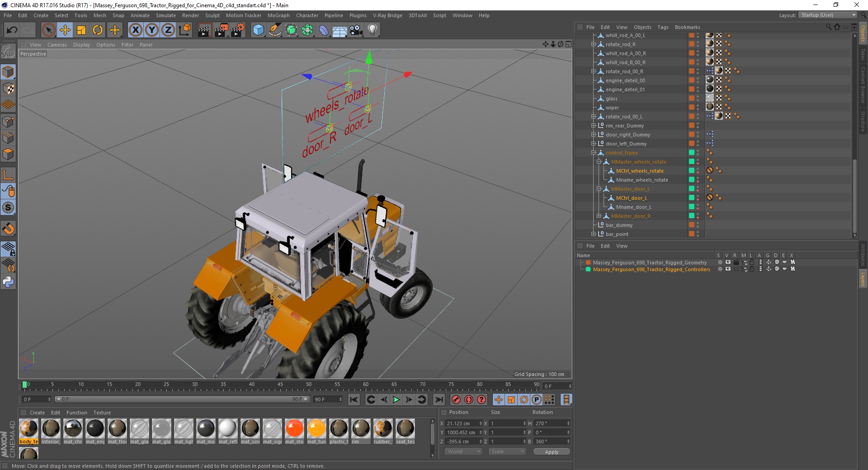Select the Live Selection tool

coord(48,30)
